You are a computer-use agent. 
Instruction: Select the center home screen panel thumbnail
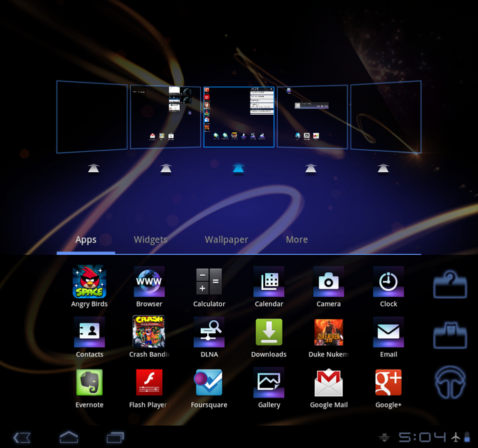pyautogui.click(x=239, y=117)
